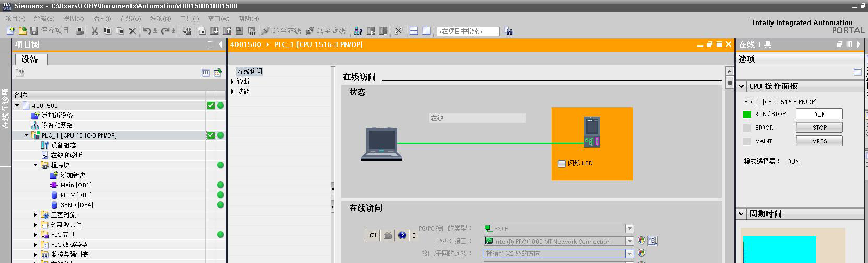Click the undo arrow icon

[x=147, y=31]
